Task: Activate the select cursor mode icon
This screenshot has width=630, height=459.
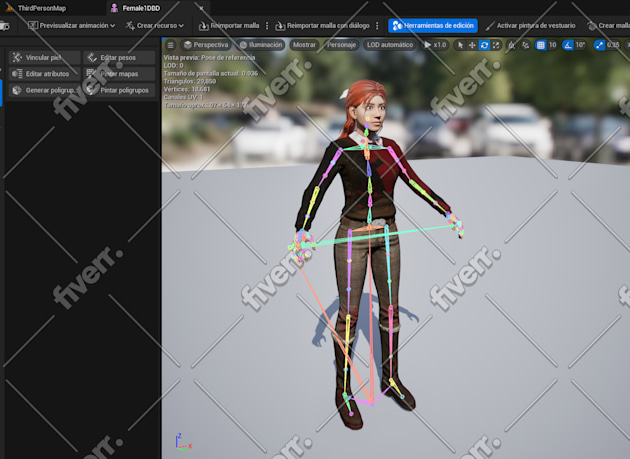Action: click(460, 45)
